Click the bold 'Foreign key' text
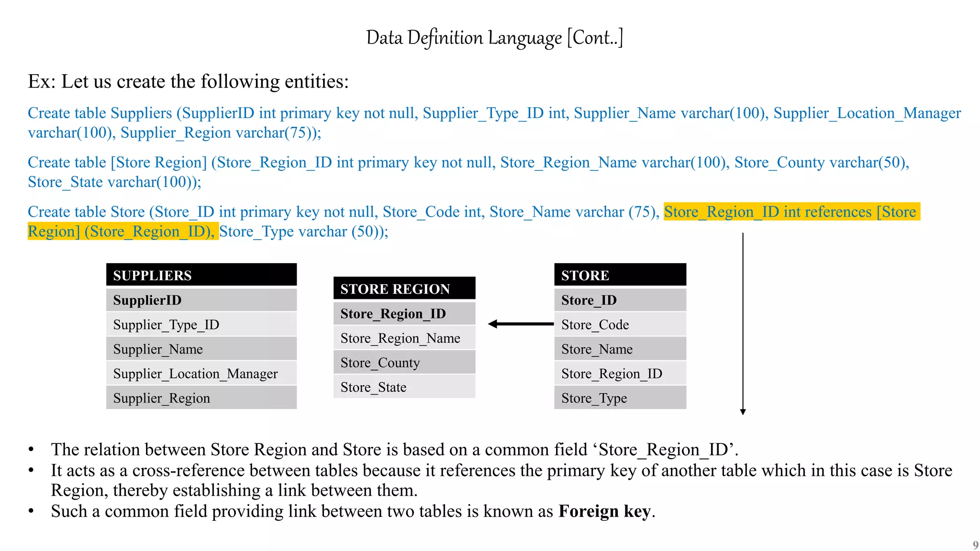Viewport: 980px width, 551px height. pos(604,511)
